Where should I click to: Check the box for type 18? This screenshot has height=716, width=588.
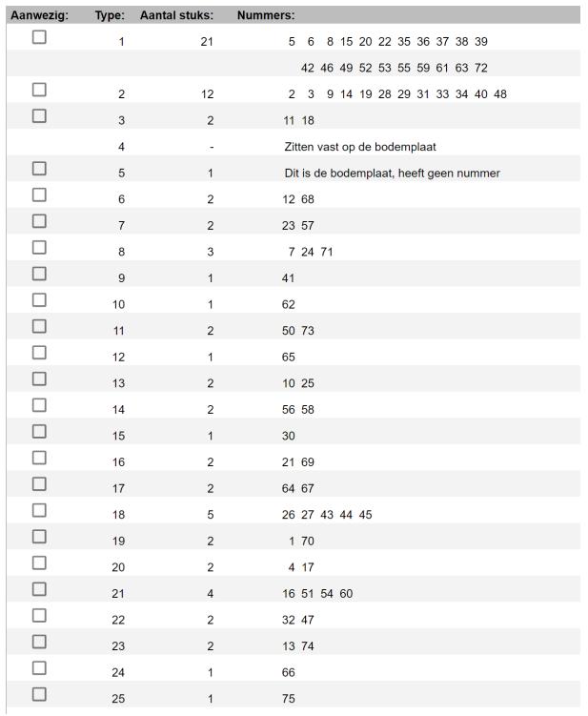pos(39,510)
